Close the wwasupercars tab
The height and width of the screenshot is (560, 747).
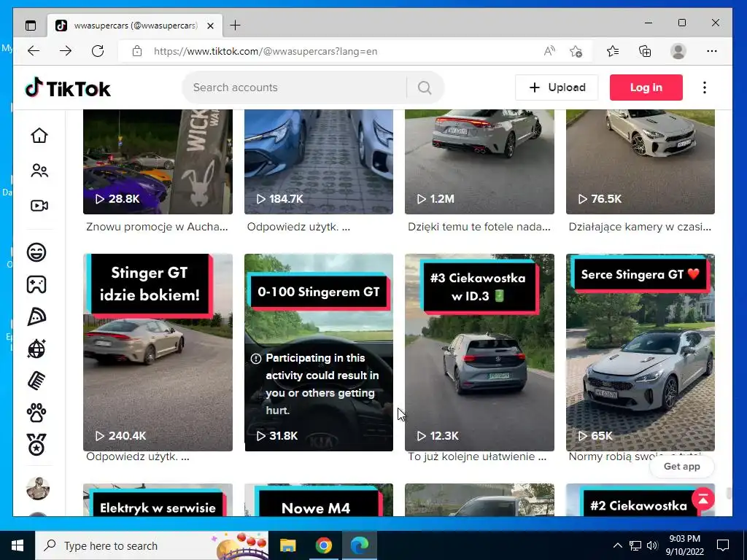tap(210, 26)
